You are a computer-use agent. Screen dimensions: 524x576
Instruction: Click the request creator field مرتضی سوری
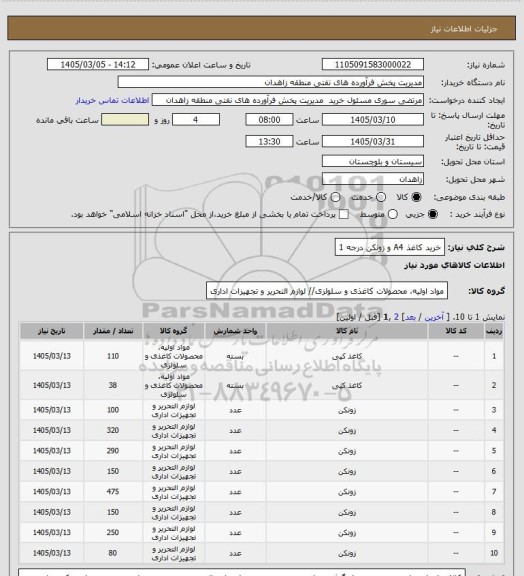point(288,100)
